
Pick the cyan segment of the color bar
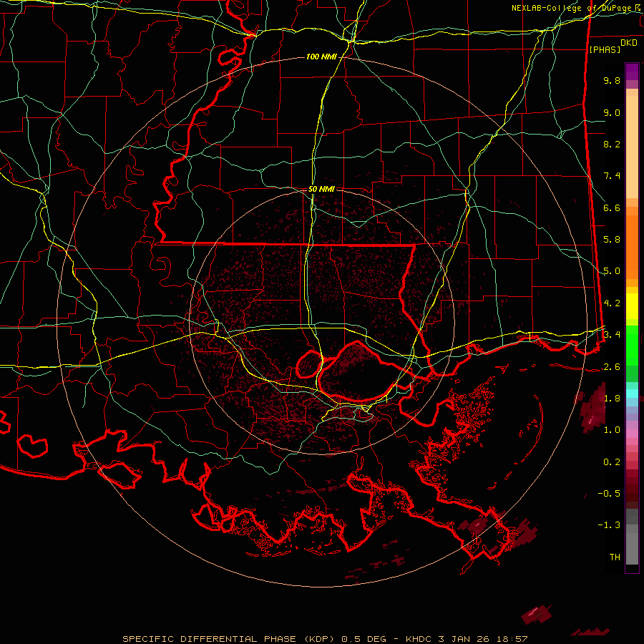click(x=632, y=394)
